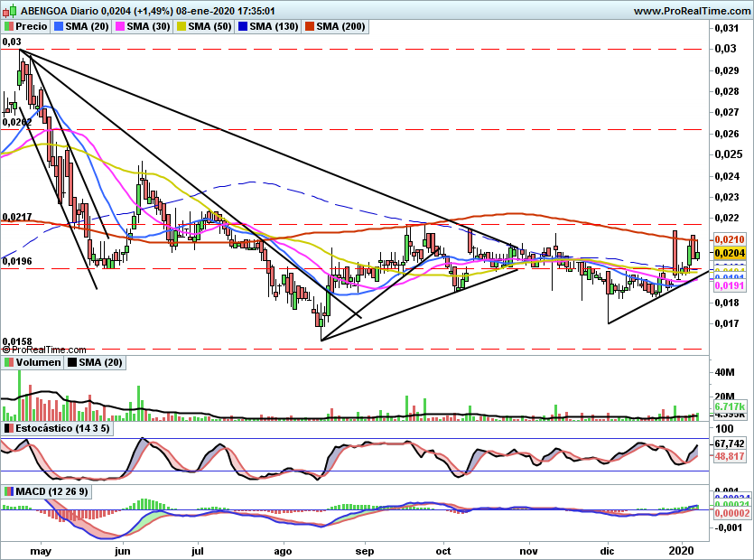Select the SMA (20) blue legend swatch
754x560 pixels.
tap(60, 26)
